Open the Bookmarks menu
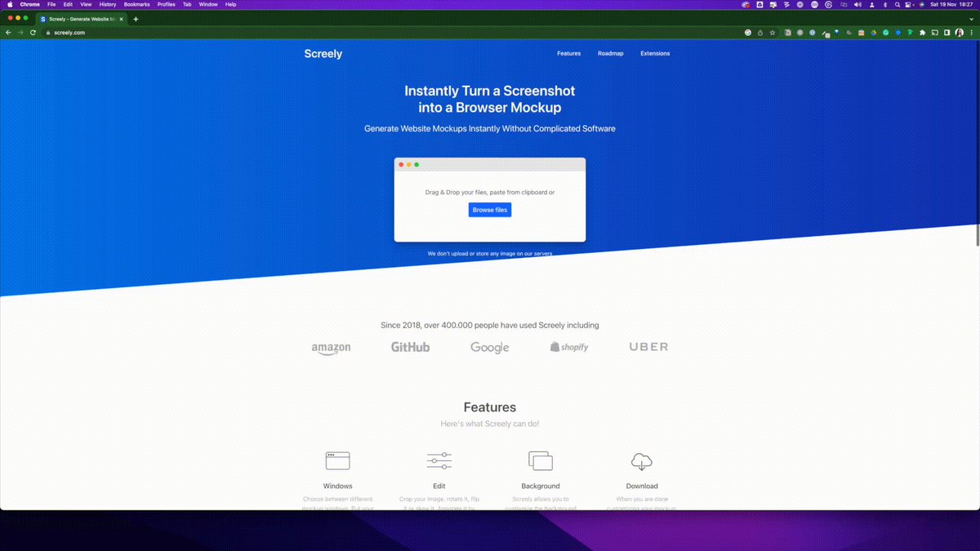 [x=136, y=4]
